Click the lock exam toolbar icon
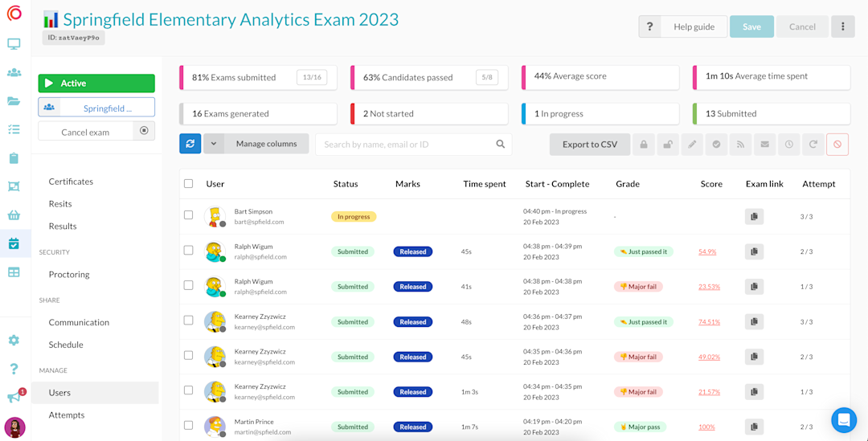Viewport: 868px width, 441px height. 643,145
